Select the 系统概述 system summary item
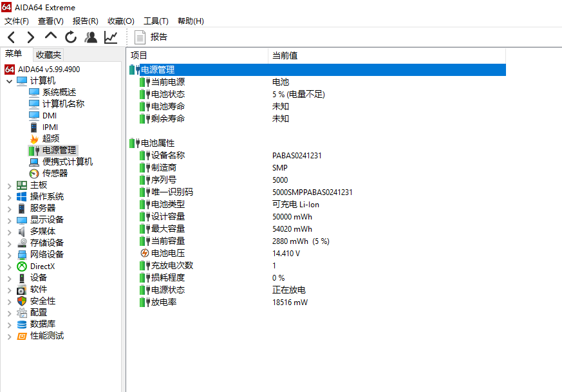This screenshot has width=562, height=392. point(59,92)
